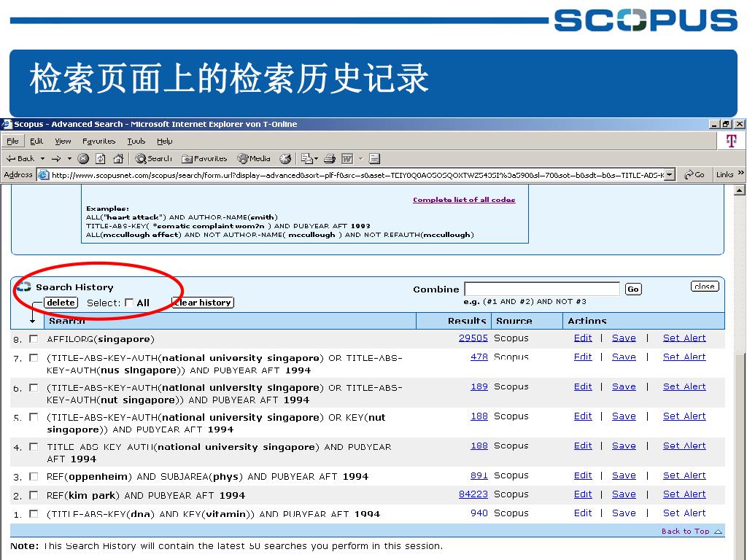
Task: Open the 478 results link
Action: coord(479,357)
